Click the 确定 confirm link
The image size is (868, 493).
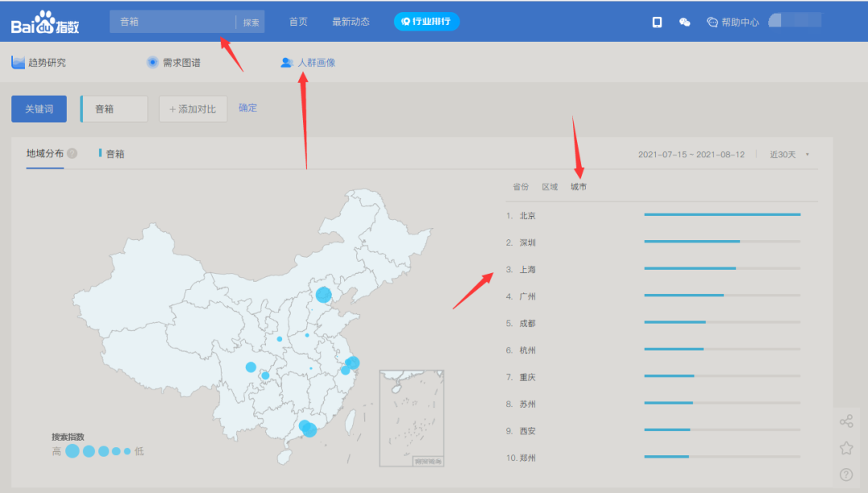247,108
